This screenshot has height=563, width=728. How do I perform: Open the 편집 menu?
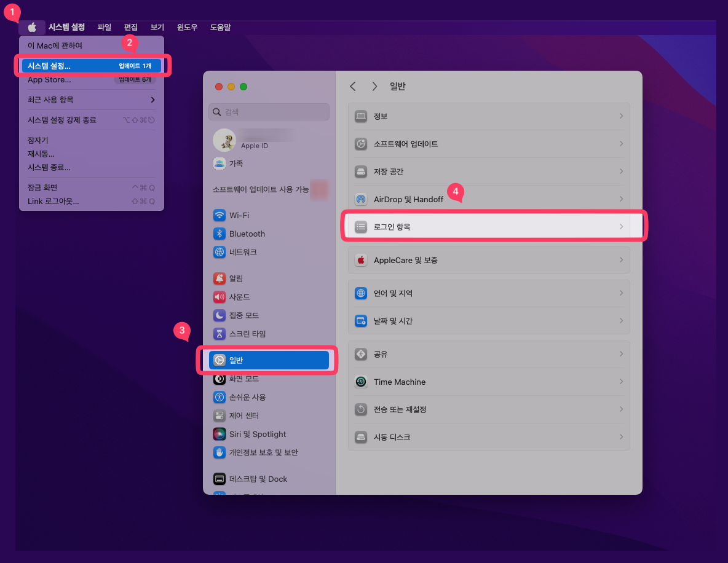[131, 28]
